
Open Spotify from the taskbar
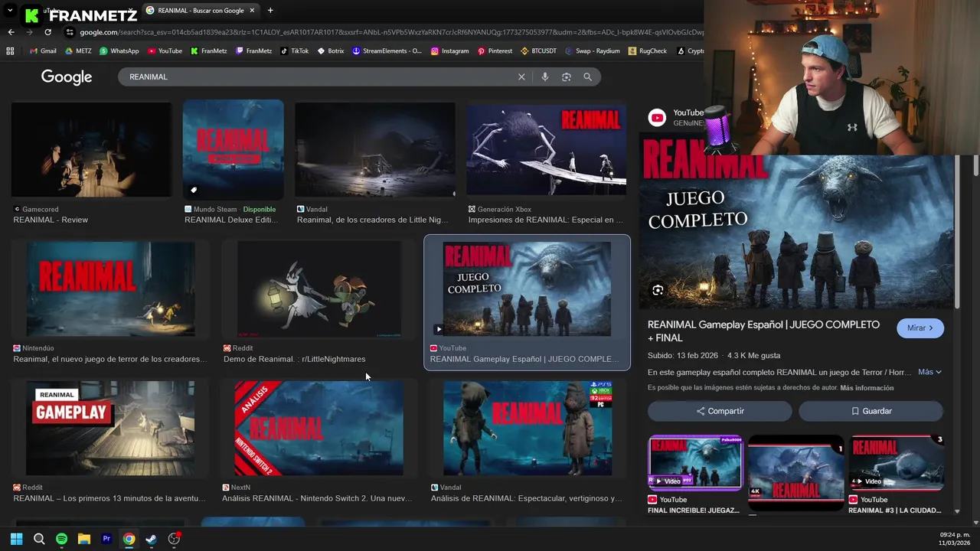pyautogui.click(x=61, y=539)
